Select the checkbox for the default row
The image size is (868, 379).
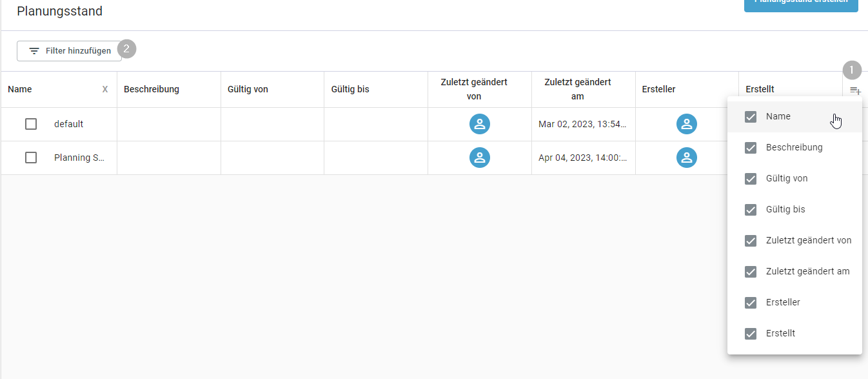pos(31,124)
